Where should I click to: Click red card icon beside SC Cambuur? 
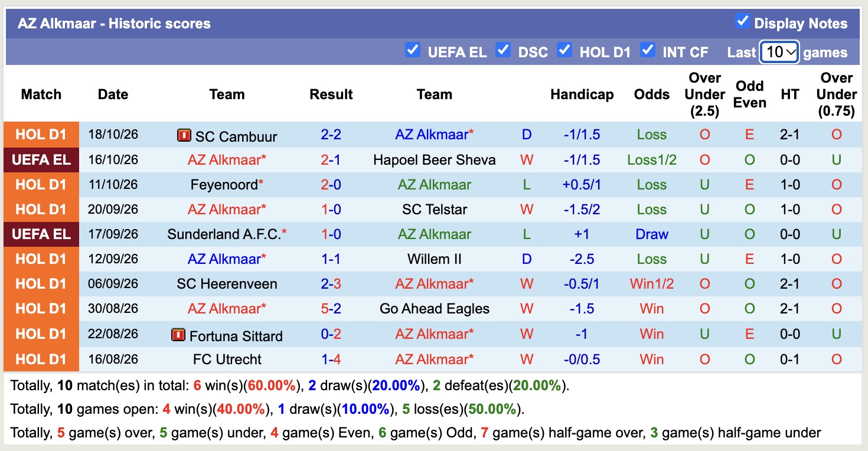point(184,136)
